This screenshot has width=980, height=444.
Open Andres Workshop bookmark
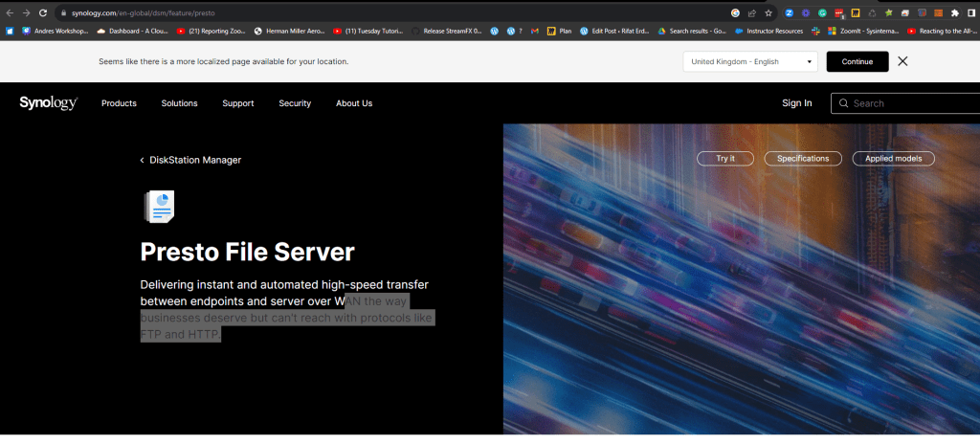tap(55, 31)
